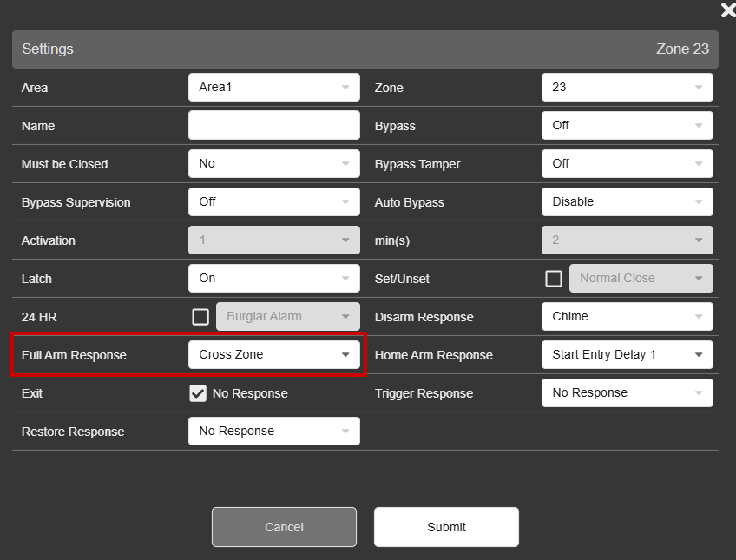Open the Zone dropdown showing 23
The width and height of the screenshot is (736, 560).
coord(628,88)
